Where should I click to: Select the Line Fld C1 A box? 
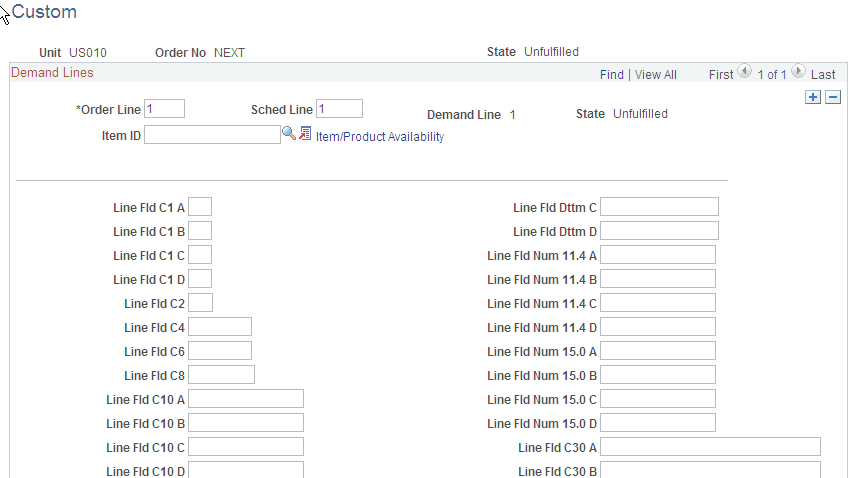tap(200, 207)
